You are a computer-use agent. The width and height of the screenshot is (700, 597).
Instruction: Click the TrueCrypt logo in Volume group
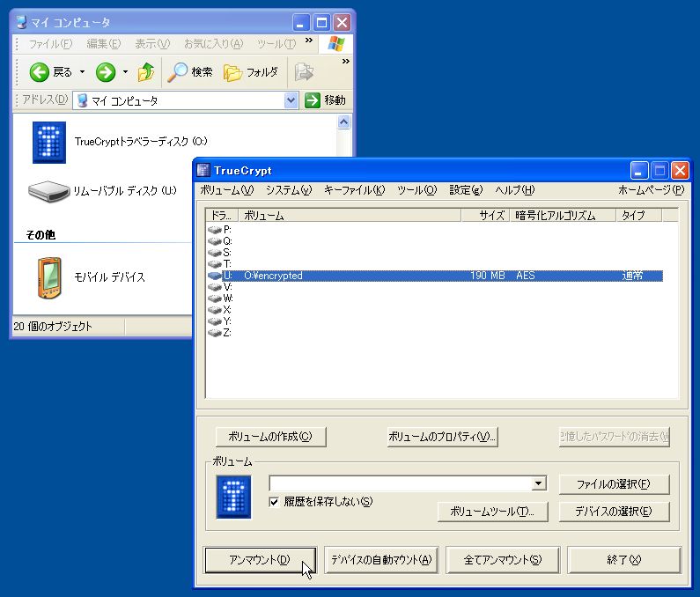233,497
